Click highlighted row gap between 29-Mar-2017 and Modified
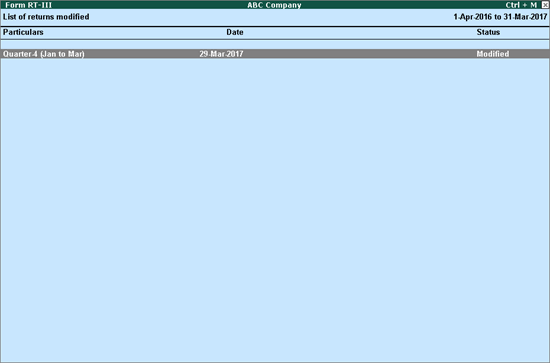550x363 pixels. [x=360, y=54]
